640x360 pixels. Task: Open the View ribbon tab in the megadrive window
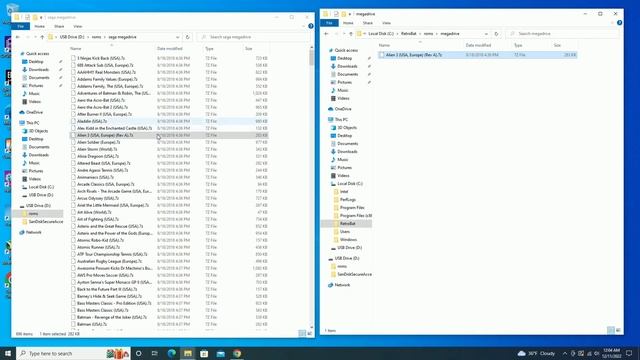point(386,23)
